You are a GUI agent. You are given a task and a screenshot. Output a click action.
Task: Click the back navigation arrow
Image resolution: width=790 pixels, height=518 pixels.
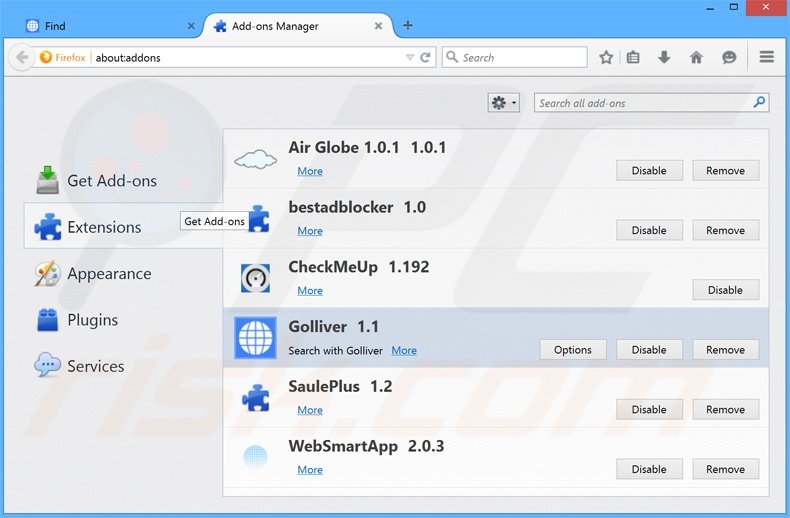21,57
